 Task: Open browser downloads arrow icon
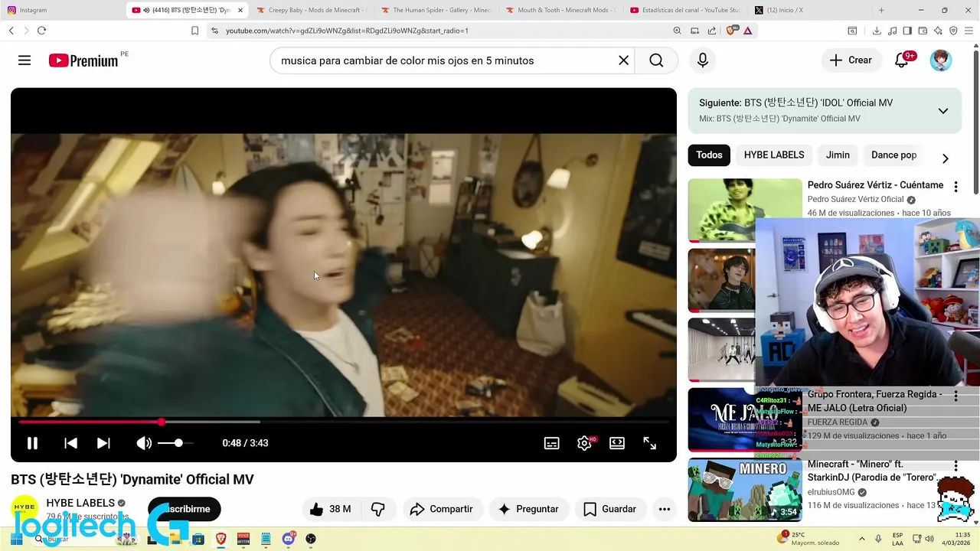point(877,31)
